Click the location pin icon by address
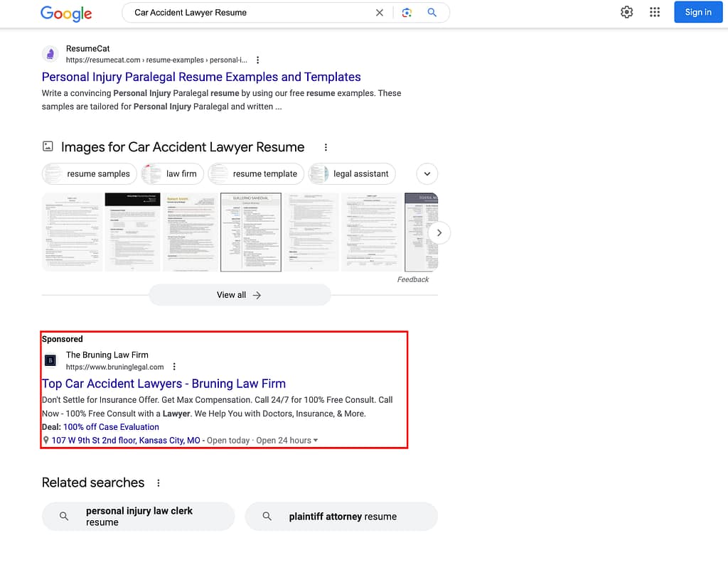This screenshot has width=728, height=577. [x=46, y=440]
